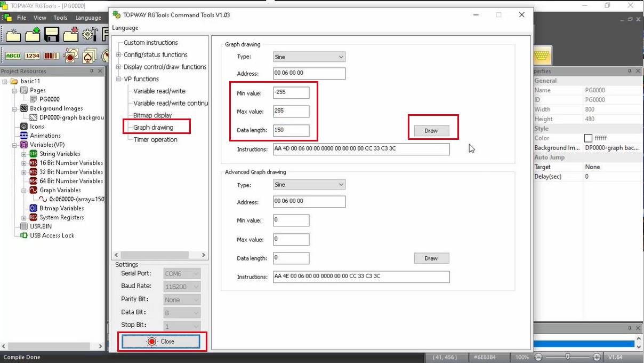
Task: Click Draw in the Graph drawing group
Action: [x=431, y=131]
